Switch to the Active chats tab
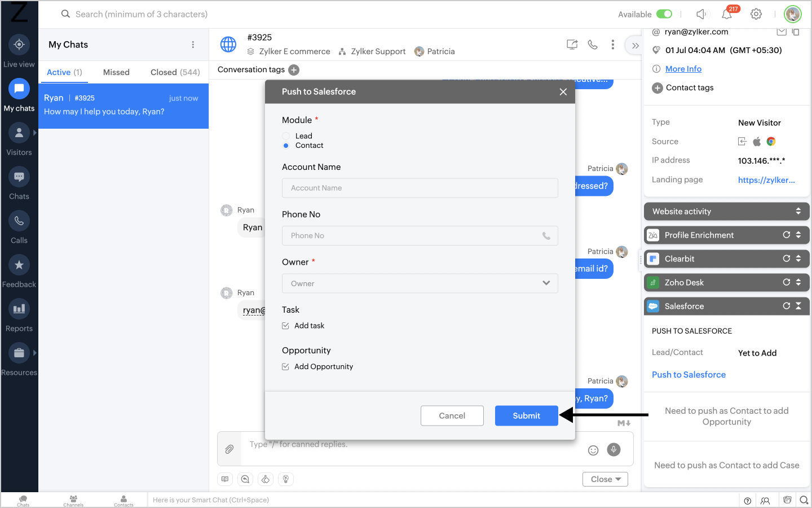The width and height of the screenshot is (812, 508). coord(64,72)
